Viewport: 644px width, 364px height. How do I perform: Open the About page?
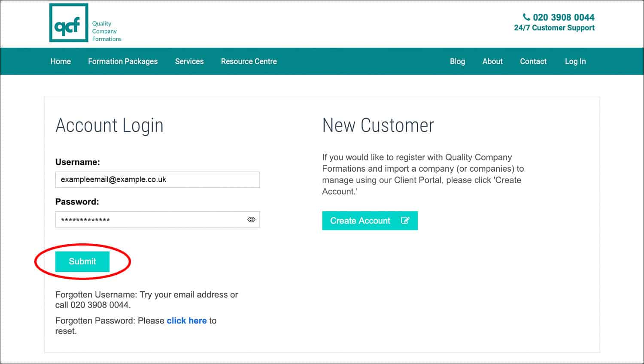492,61
